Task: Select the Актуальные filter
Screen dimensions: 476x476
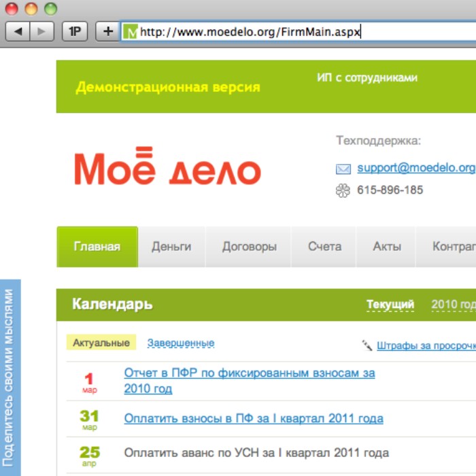Action: (101, 343)
